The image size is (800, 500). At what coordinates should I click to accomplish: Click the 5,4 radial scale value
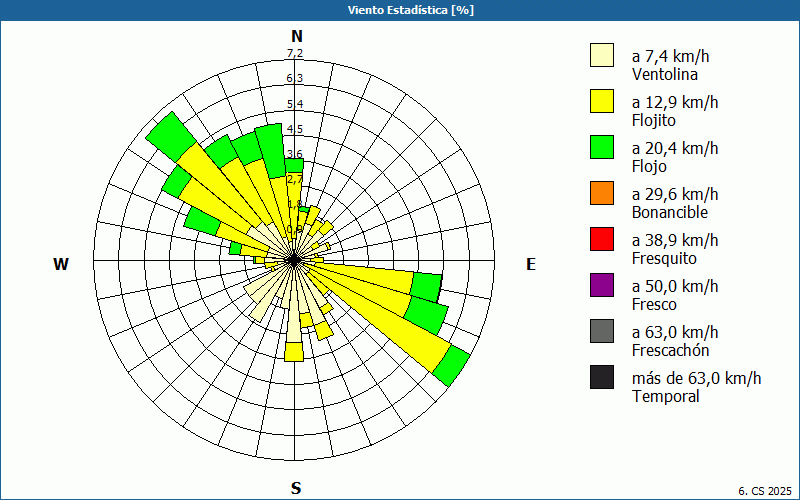pyautogui.click(x=295, y=104)
